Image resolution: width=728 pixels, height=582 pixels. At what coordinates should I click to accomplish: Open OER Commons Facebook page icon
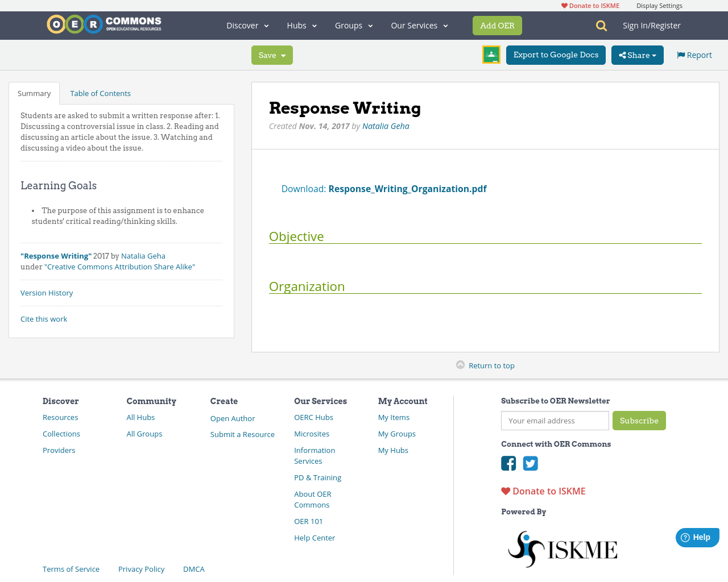(508, 463)
